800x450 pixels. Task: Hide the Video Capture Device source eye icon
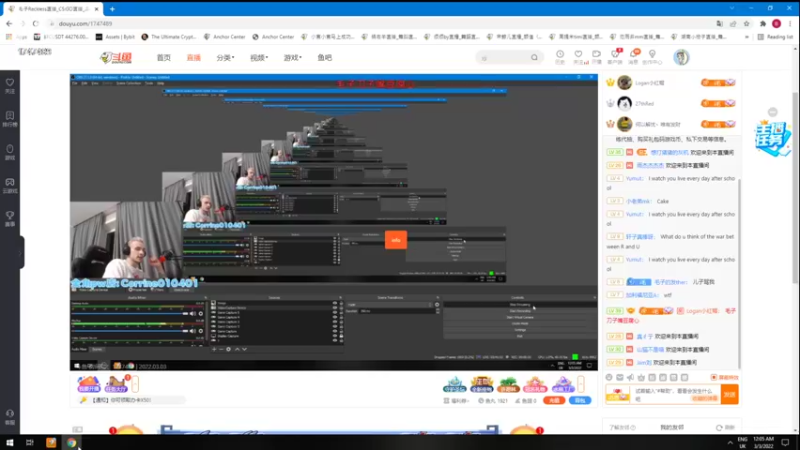click(x=335, y=308)
